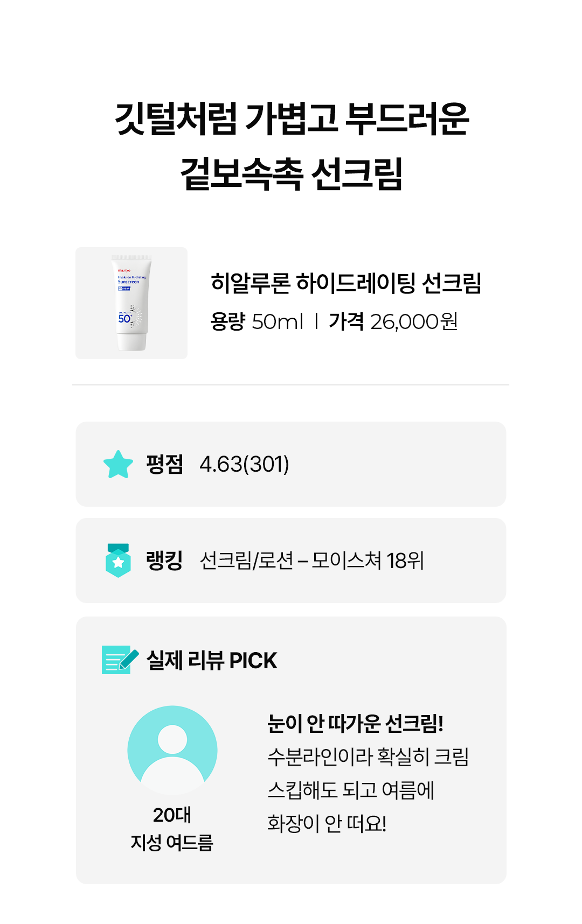Click the 용량 50ml volume text
This screenshot has height=924, width=582.
point(257,321)
